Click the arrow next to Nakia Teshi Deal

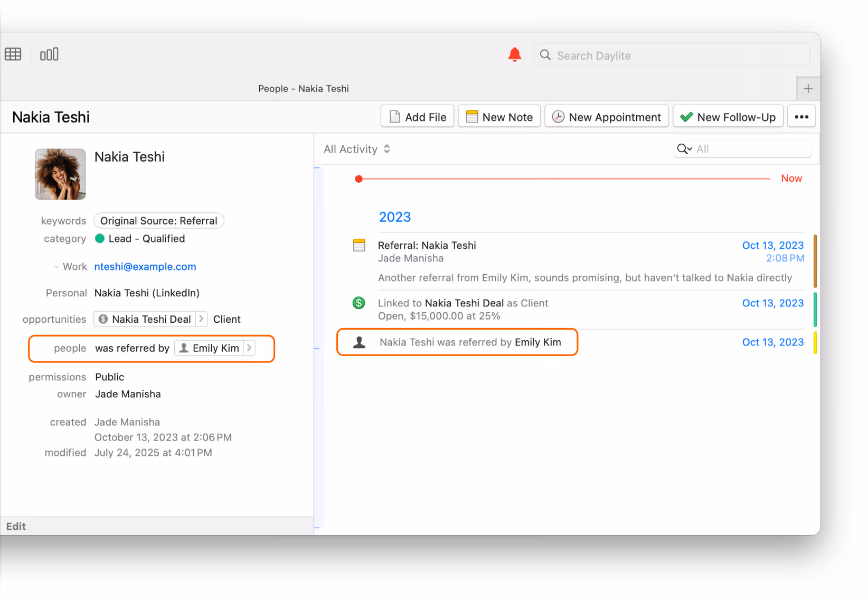[x=201, y=319]
